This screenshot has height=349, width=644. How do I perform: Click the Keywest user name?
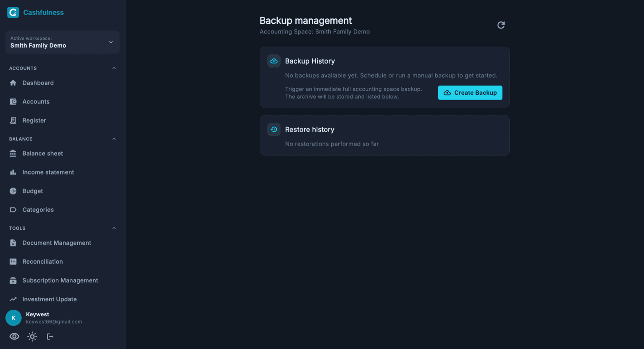(x=38, y=314)
